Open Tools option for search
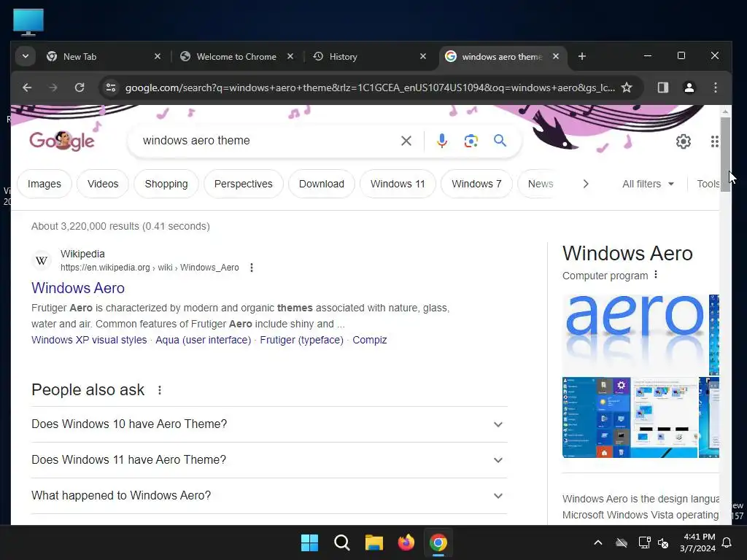The image size is (747, 560). click(x=708, y=184)
